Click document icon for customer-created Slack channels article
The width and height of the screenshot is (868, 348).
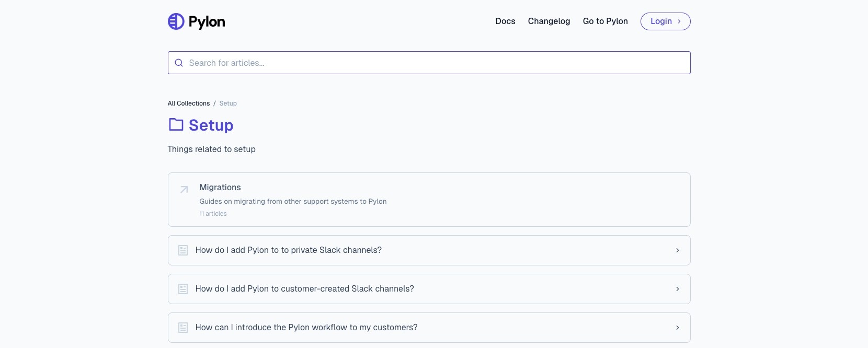[183, 289]
